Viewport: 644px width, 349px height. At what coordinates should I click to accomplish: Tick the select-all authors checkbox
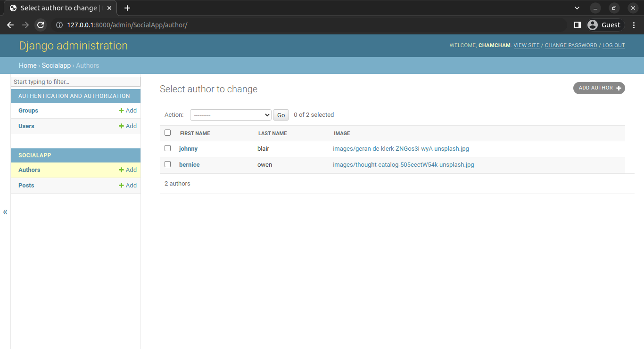167,133
